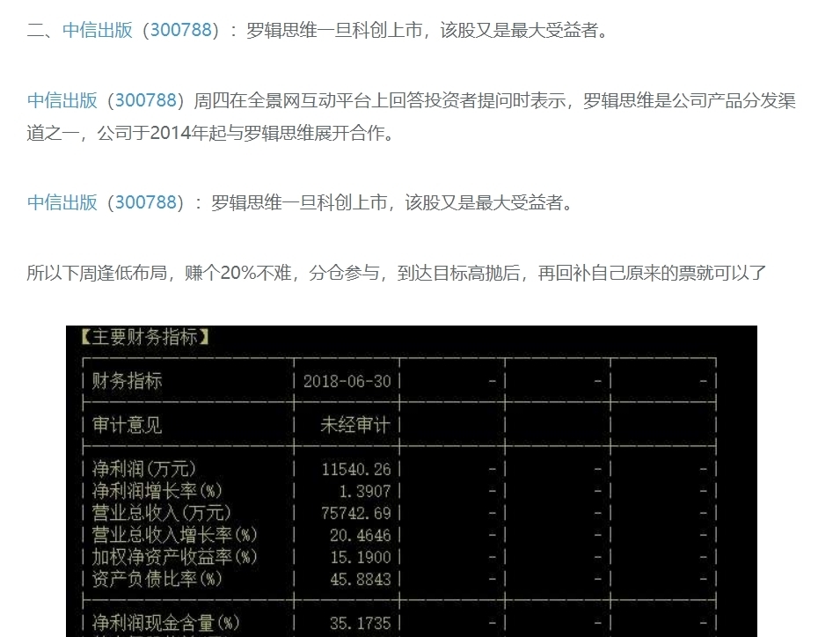Select the 未经审计 value

(355, 425)
